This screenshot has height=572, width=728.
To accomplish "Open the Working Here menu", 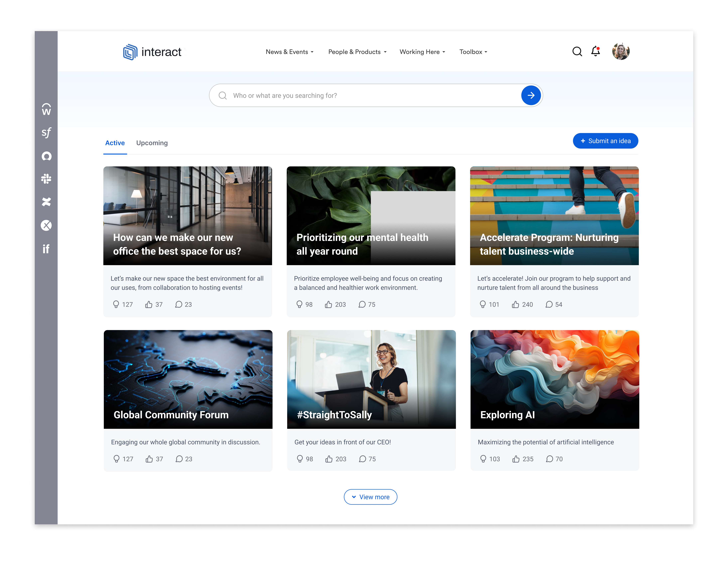I will [422, 52].
